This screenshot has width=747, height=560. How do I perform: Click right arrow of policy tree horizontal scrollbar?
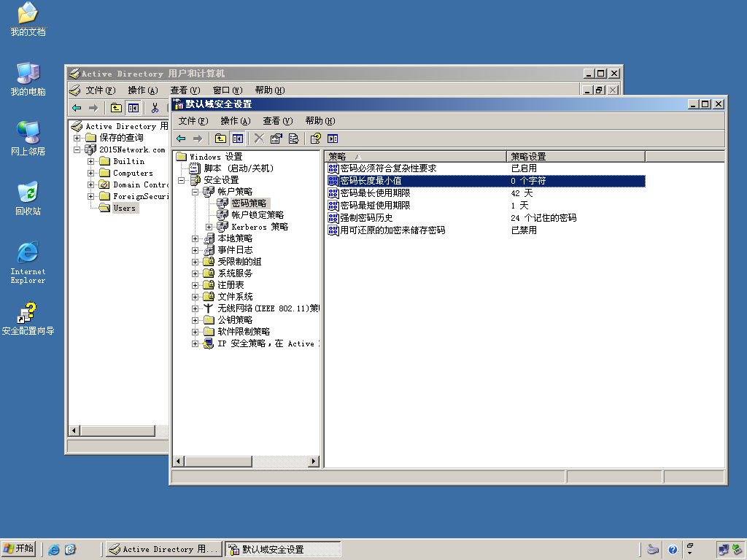pos(314,461)
